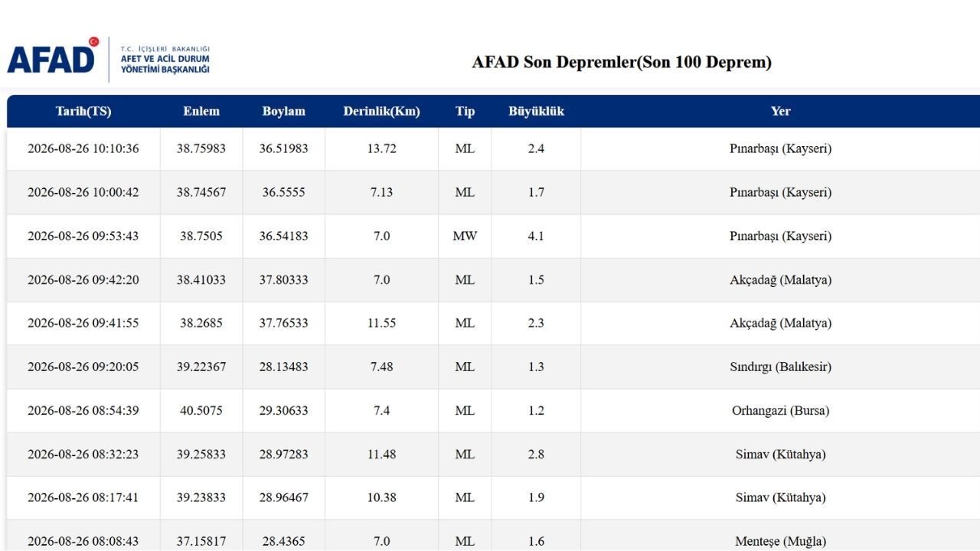
Task: Click the Tip column header
Action: [x=465, y=111]
